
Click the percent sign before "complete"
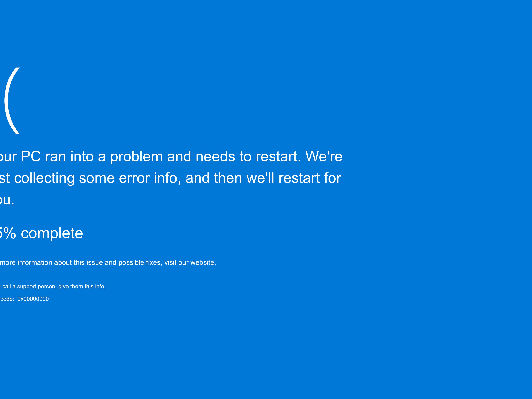(10, 233)
